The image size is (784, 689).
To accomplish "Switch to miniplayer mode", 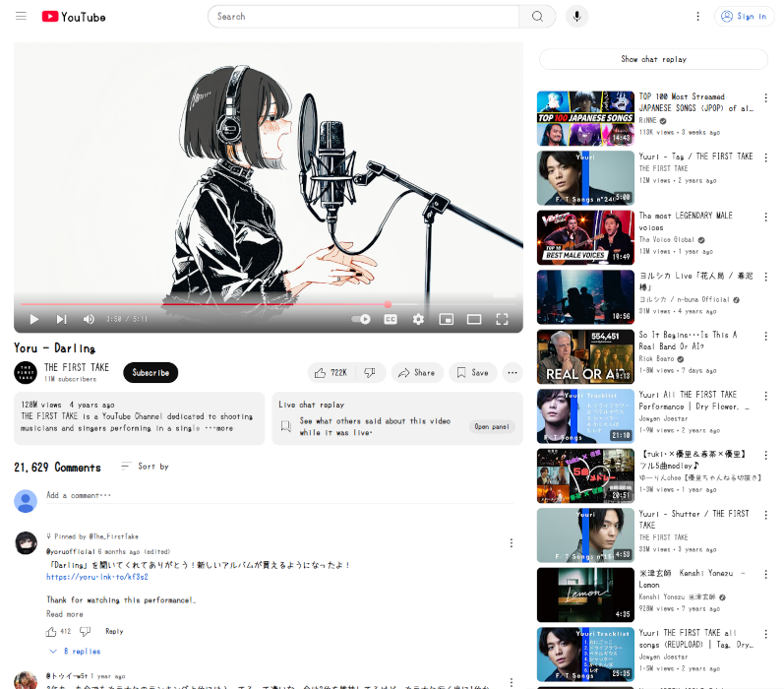I will (446, 319).
